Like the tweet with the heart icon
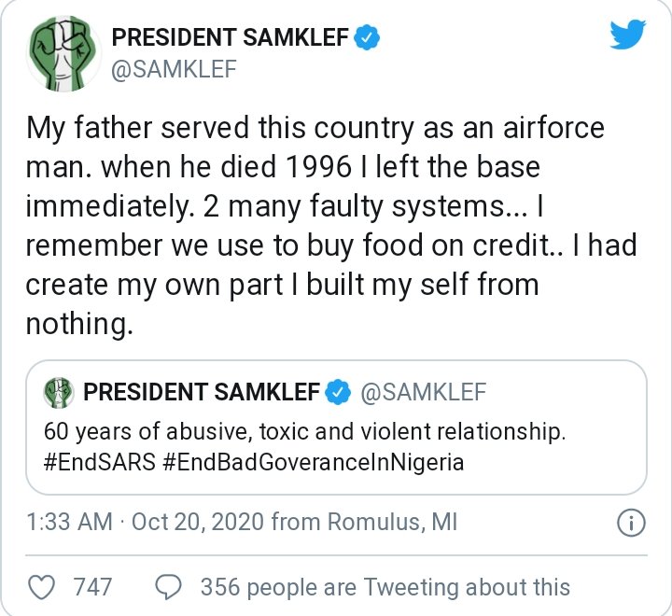This screenshot has width=672, height=616. (41, 586)
